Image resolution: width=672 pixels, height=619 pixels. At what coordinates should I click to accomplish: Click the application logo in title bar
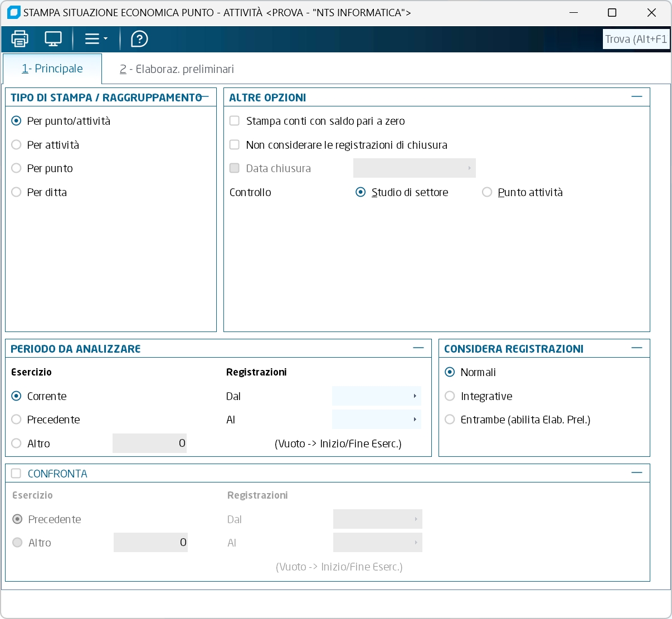(13, 12)
